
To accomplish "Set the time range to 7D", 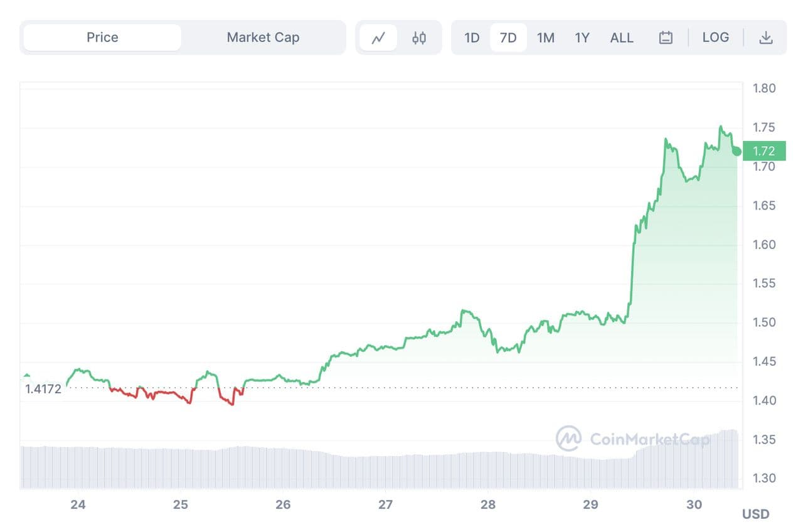I will (508, 38).
